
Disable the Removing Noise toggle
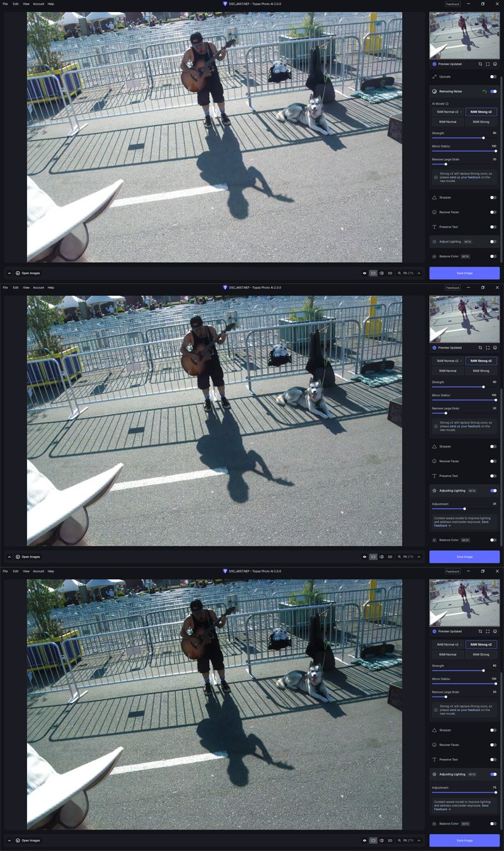493,91
